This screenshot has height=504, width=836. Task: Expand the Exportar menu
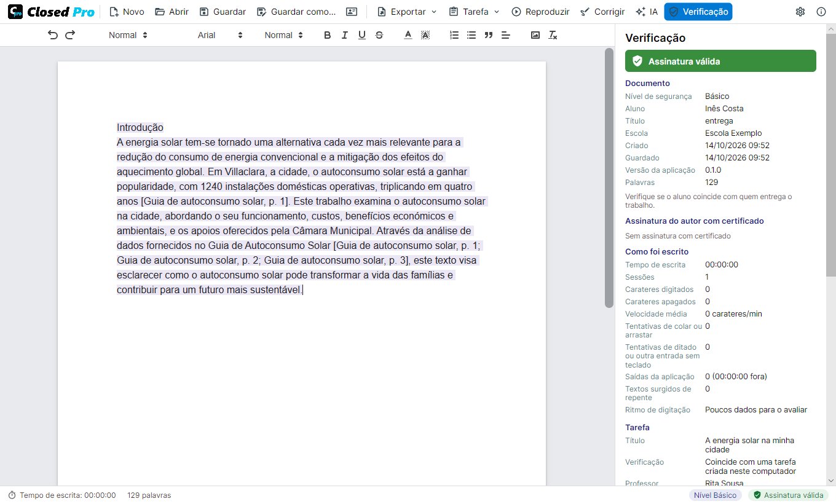[x=406, y=12]
